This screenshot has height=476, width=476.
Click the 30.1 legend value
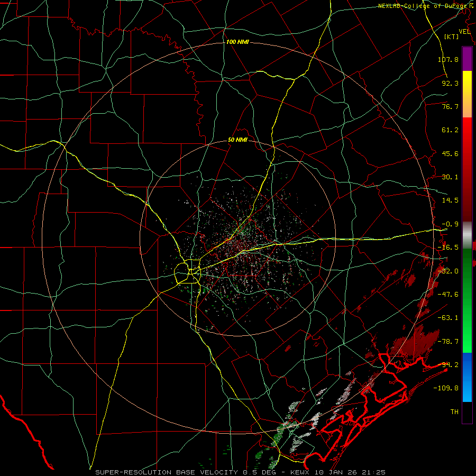coord(450,177)
